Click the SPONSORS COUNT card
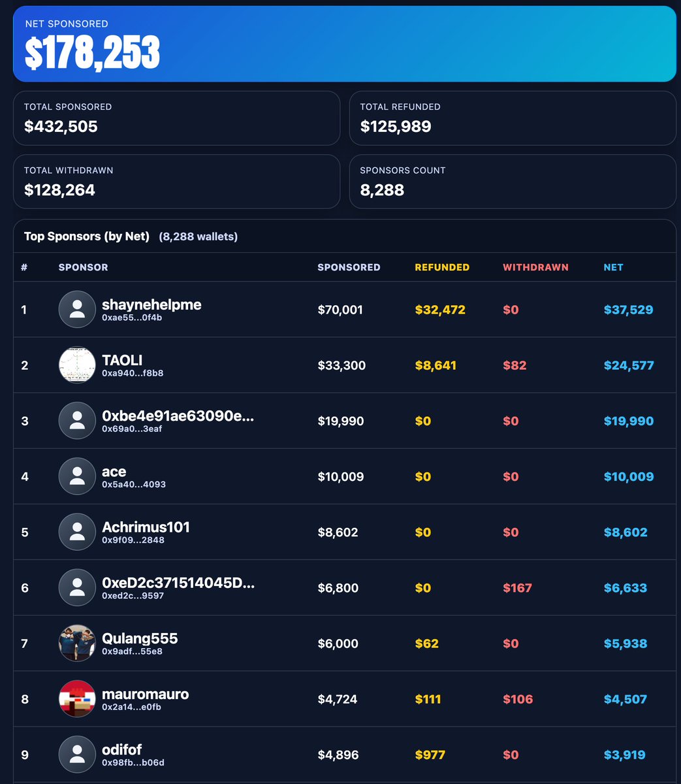 coord(513,182)
